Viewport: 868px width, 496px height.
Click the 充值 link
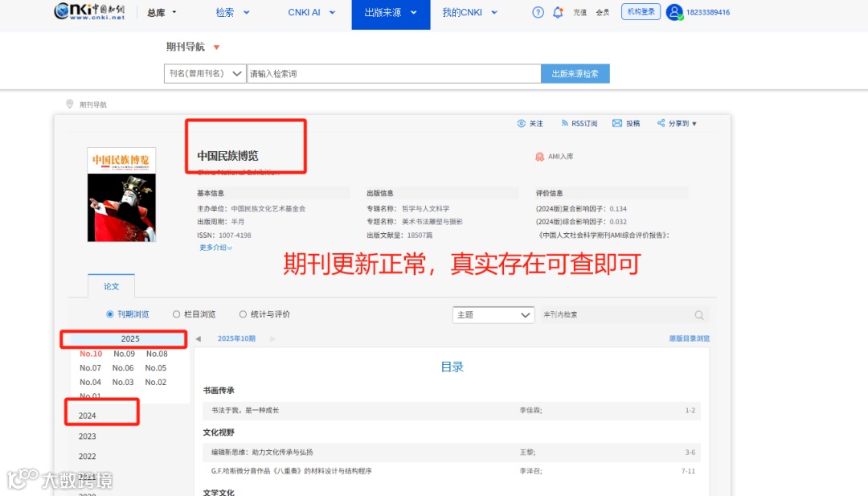point(579,12)
